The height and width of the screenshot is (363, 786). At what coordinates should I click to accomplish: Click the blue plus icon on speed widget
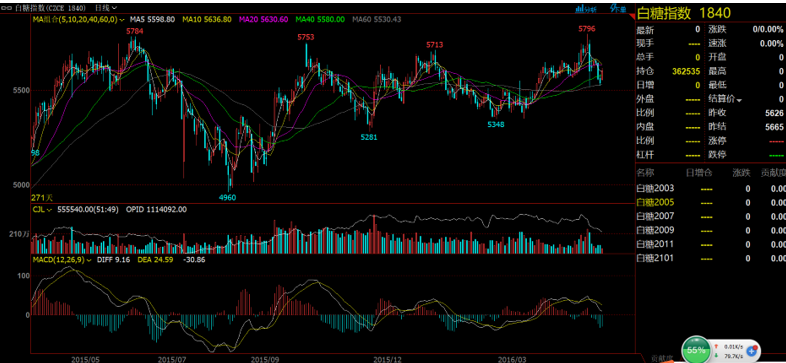click(751, 350)
